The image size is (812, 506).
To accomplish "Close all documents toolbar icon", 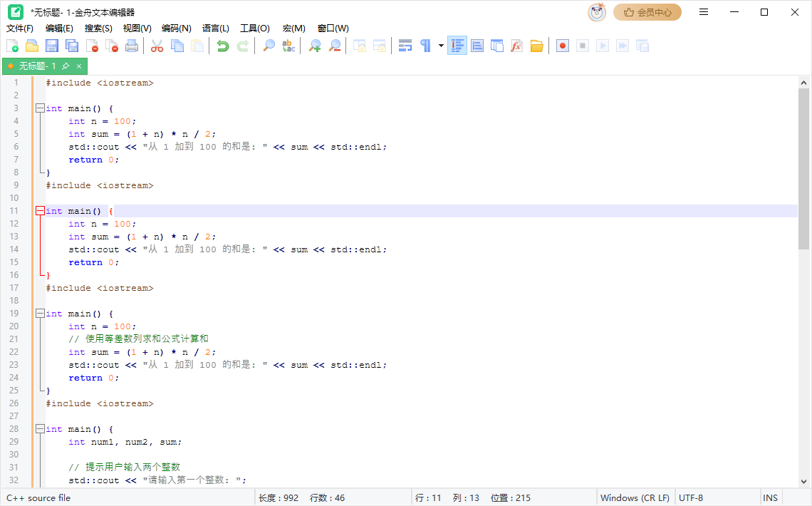I will click(112, 46).
